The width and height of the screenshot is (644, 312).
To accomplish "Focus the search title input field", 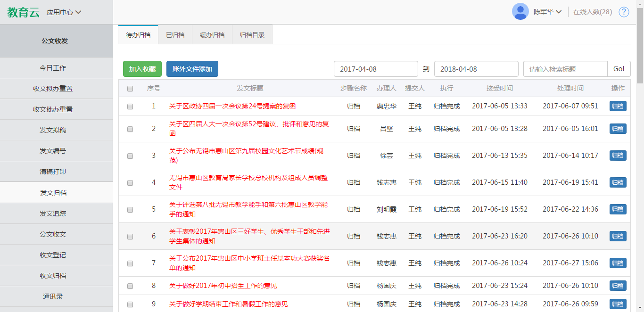I will click(565, 69).
